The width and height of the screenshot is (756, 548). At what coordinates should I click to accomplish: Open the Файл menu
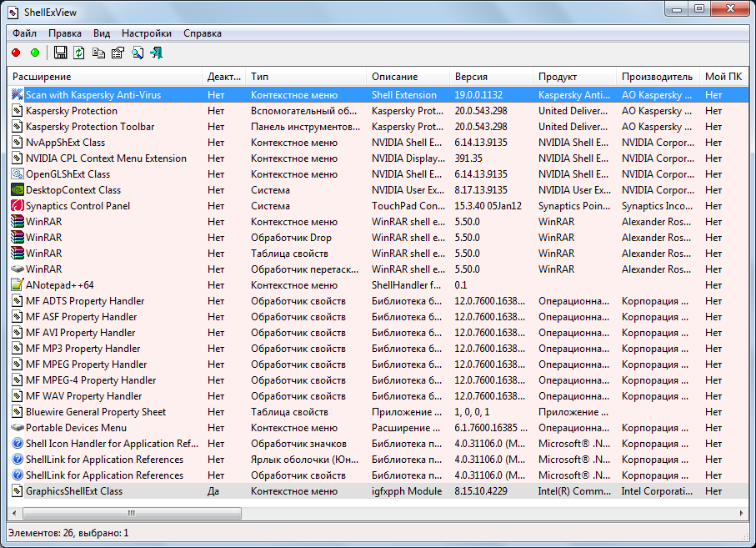point(24,33)
